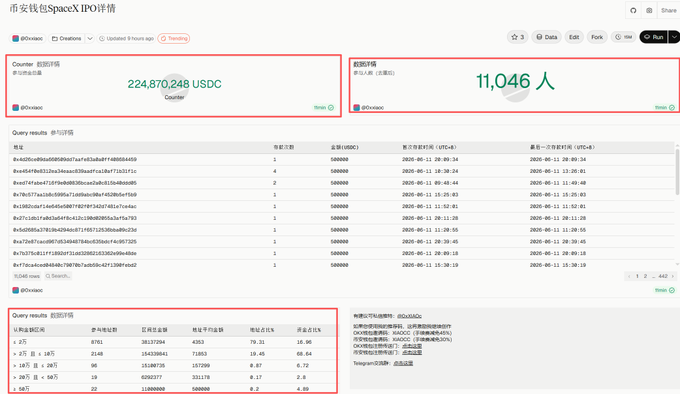Open the Telegram group link
The image size is (680, 394).
[403, 363]
